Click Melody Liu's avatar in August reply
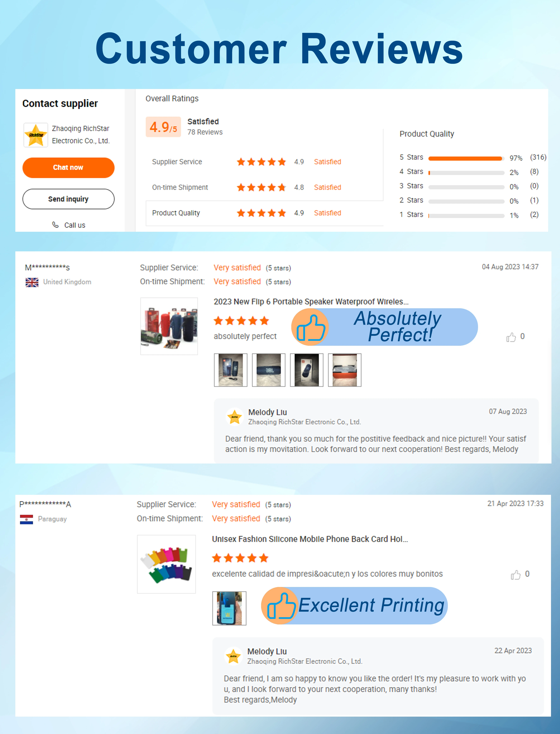The image size is (560, 734). (234, 417)
